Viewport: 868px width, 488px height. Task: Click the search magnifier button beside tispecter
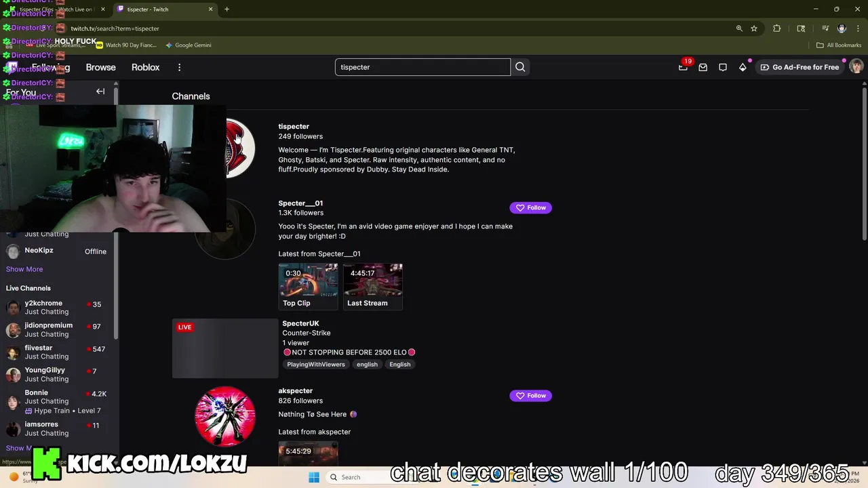click(x=520, y=67)
